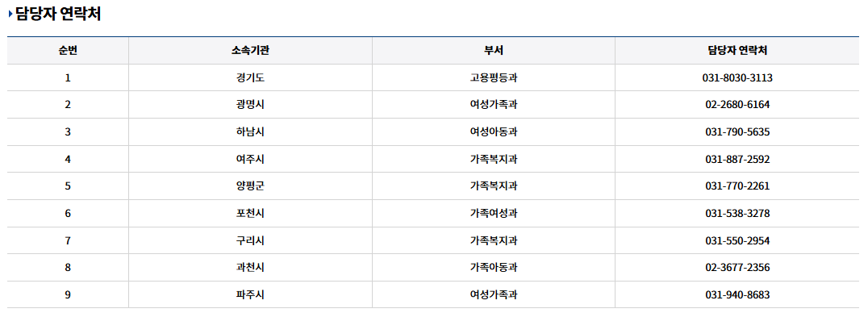Select the 광명시 cell
The width and height of the screenshot is (868, 317).
click(250, 105)
